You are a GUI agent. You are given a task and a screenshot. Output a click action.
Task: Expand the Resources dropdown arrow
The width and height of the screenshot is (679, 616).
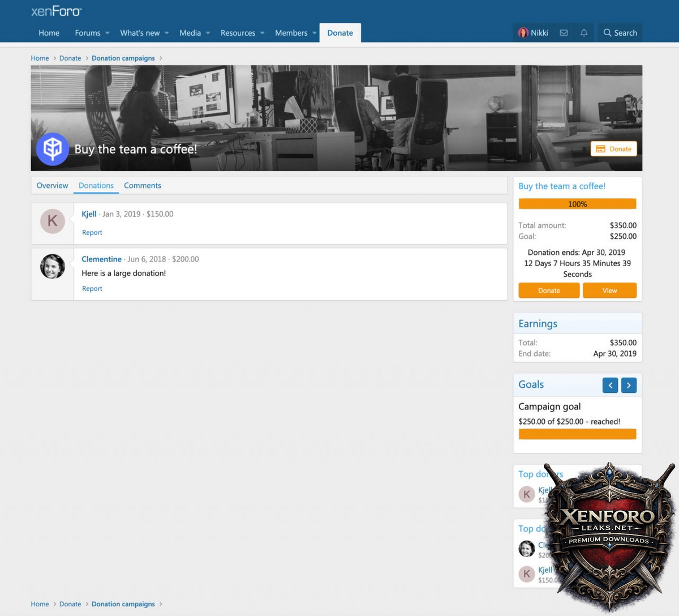click(263, 33)
